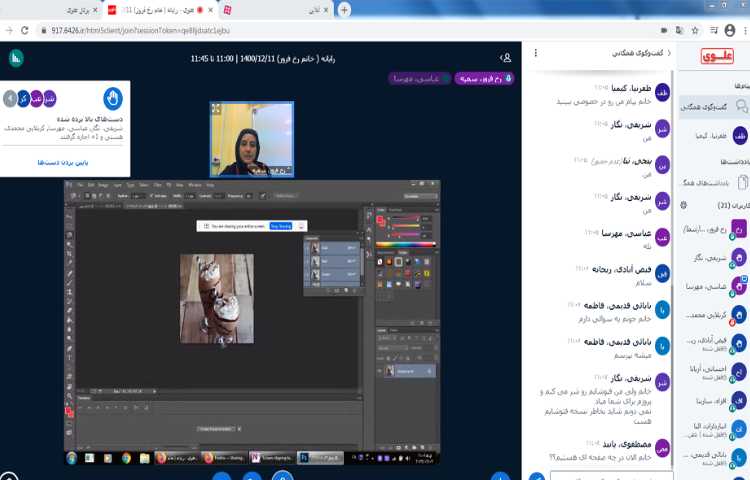Show more raised-hand avatars with the grey arrow

[x=10, y=99]
